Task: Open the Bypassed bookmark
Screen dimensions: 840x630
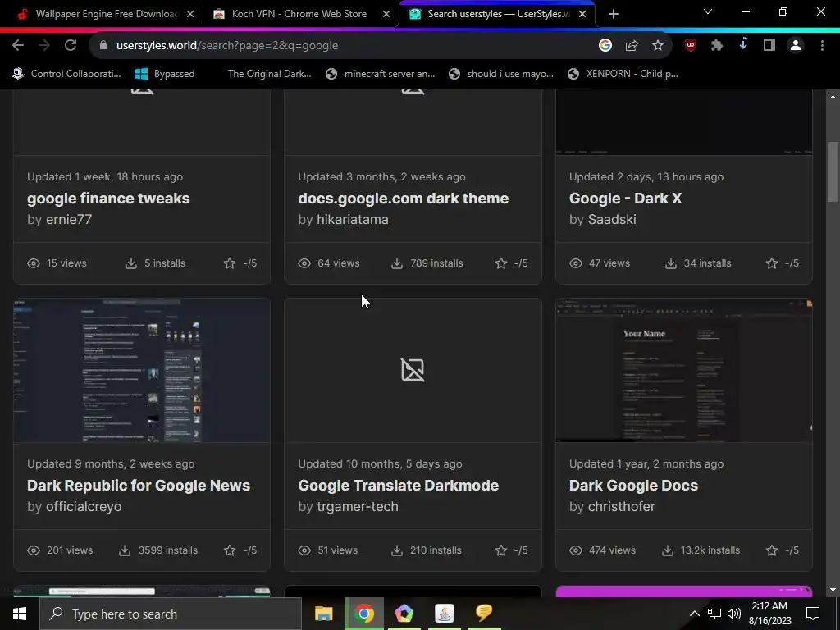Action: tap(164, 74)
